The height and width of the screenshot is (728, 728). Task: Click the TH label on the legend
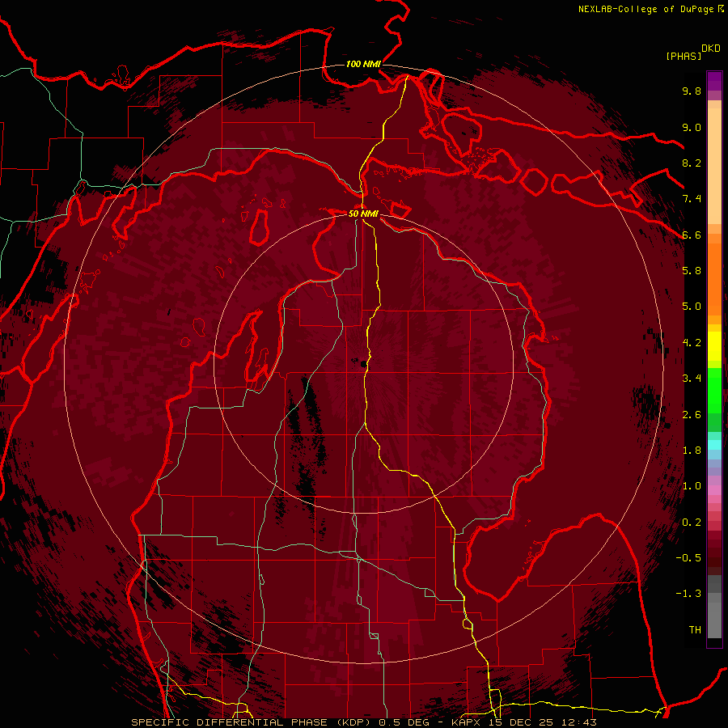[695, 630]
